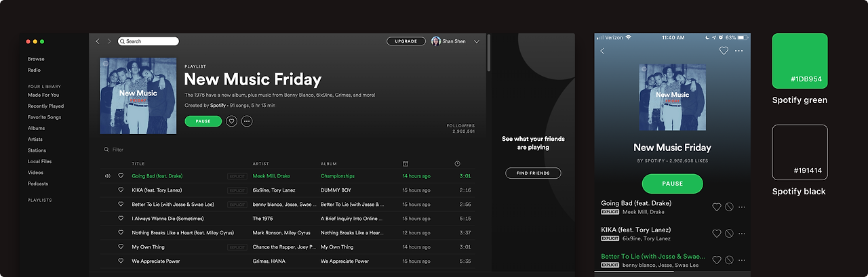868x277 pixels.
Task: Click the filter magnifier icon
Action: pos(106,150)
